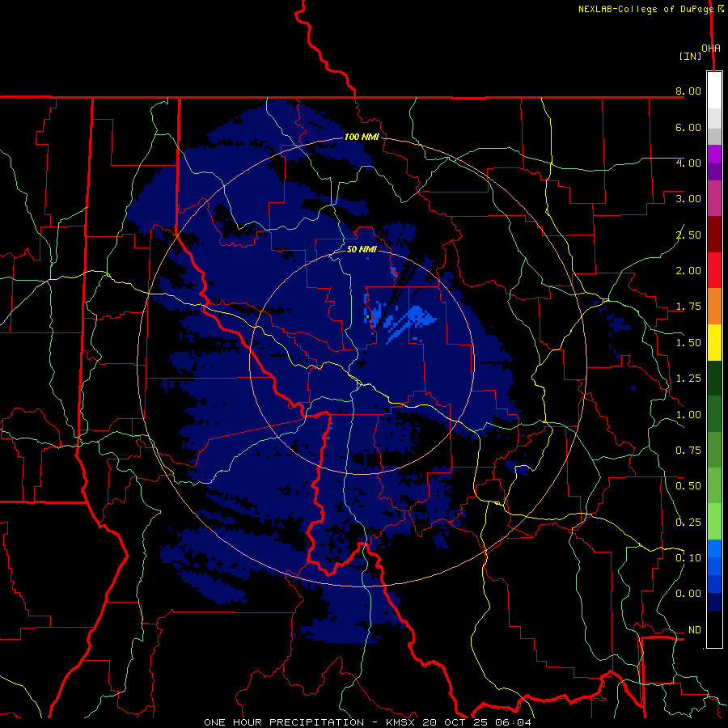Click the 8.00 legend value
The image size is (728, 728).
coord(688,91)
